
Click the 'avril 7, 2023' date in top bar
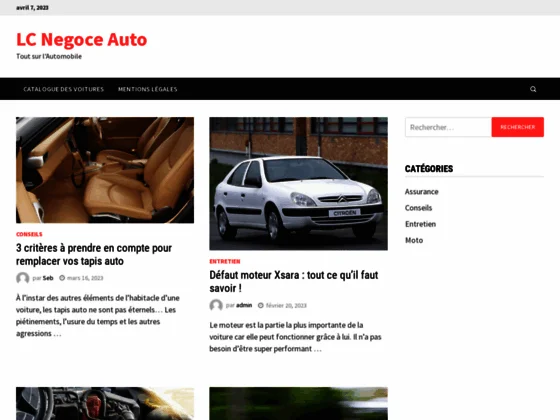tap(32, 8)
